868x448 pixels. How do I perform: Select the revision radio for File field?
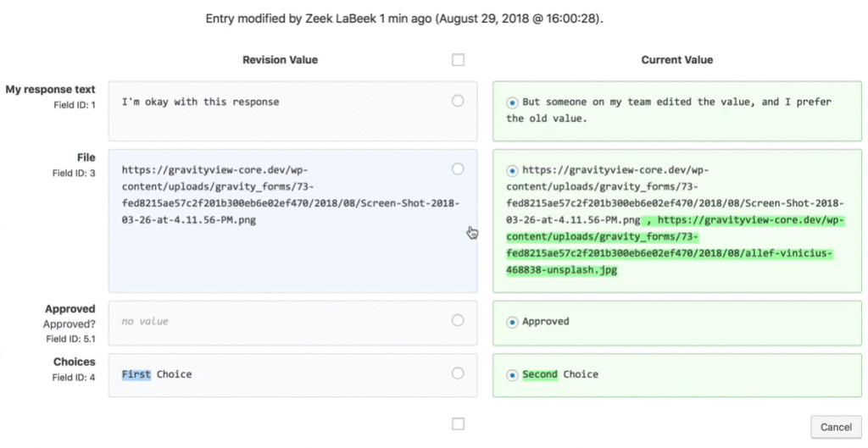point(458,169)
